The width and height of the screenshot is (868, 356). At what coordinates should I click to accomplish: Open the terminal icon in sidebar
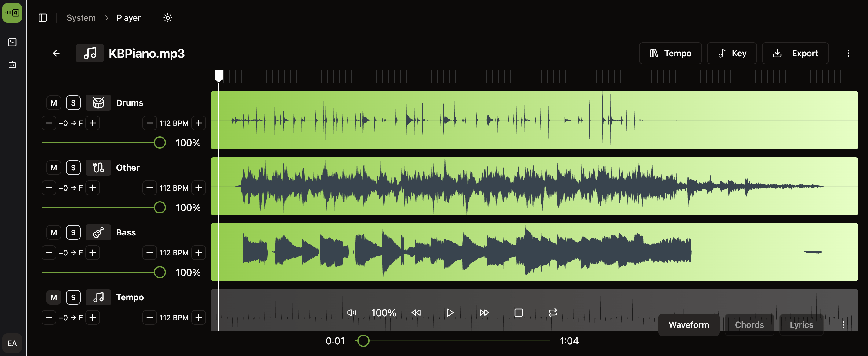[12, 42]
